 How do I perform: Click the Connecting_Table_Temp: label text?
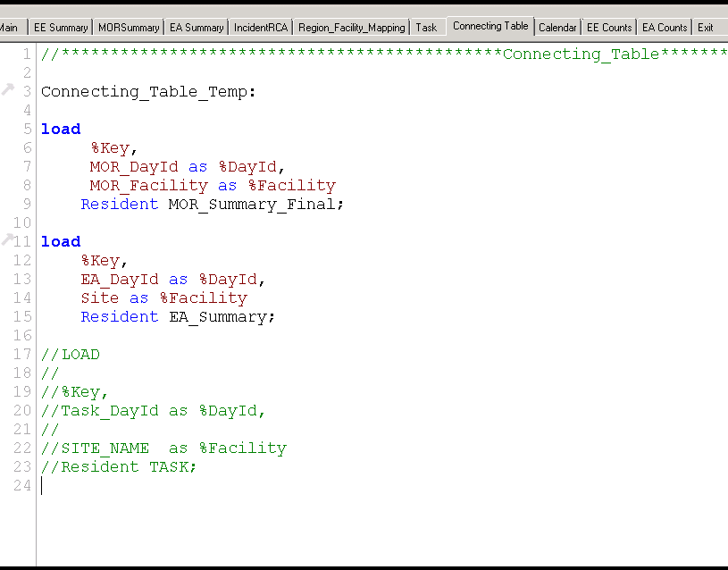[148, 91]
